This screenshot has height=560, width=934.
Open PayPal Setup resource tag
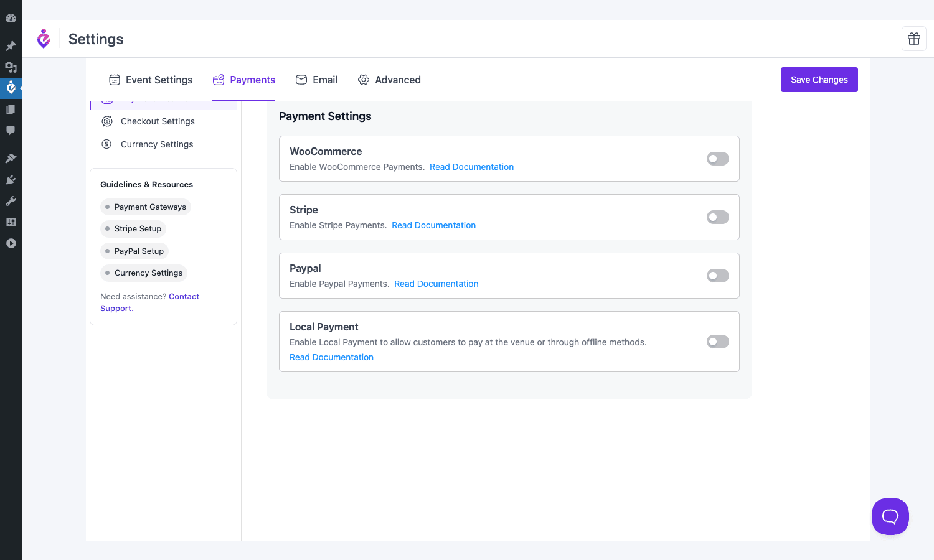coord(134,251)
